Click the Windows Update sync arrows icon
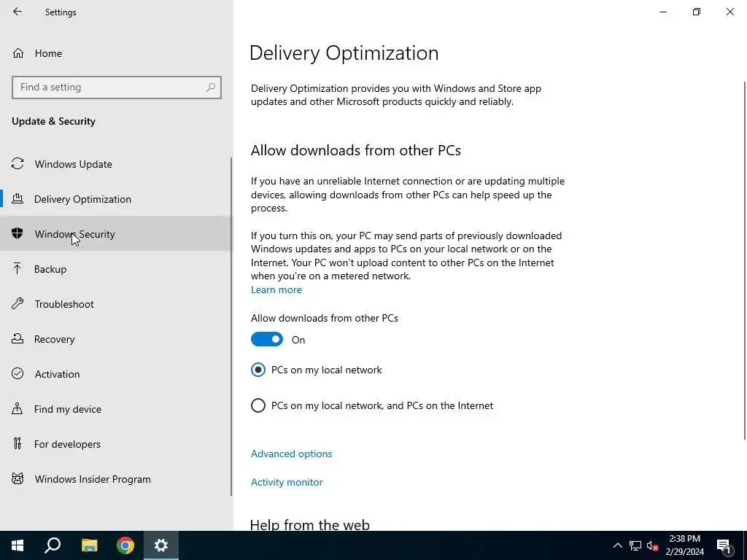747x560 pixels. click(x=18, y=164)
